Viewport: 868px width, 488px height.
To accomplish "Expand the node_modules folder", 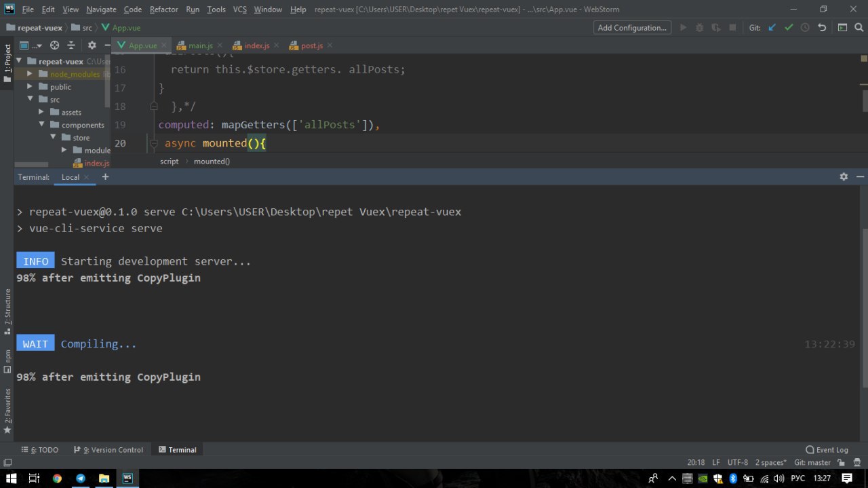I will coord(30,74).
